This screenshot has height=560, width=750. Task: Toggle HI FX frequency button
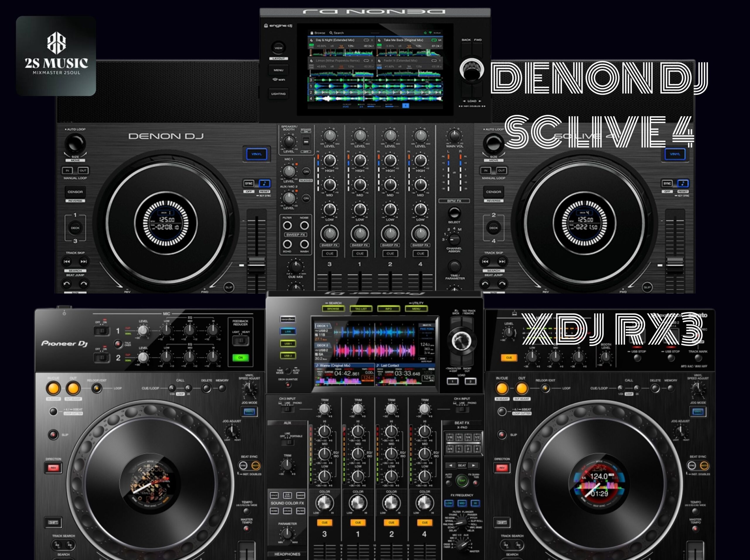(475, 503)
